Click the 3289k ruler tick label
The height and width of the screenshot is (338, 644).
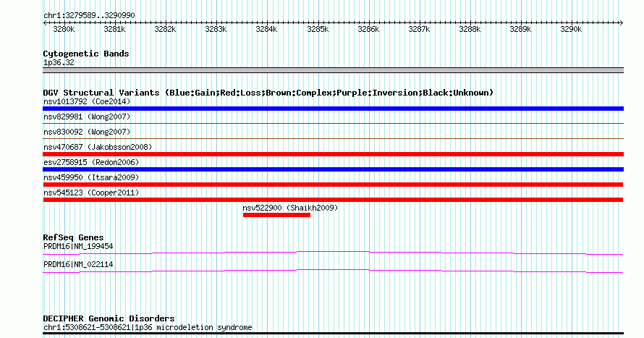click(x=520, y=29)
